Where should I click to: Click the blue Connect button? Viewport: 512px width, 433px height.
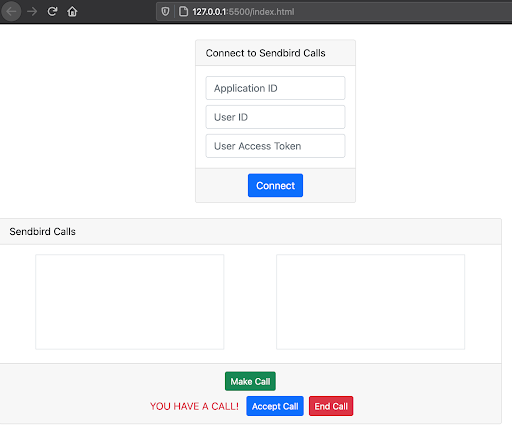click(275, 185)
